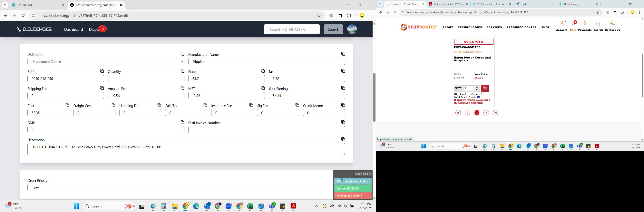Open Dashboard link in CloudChoice navbar
The image size is (644, 212).
point(73,29)
